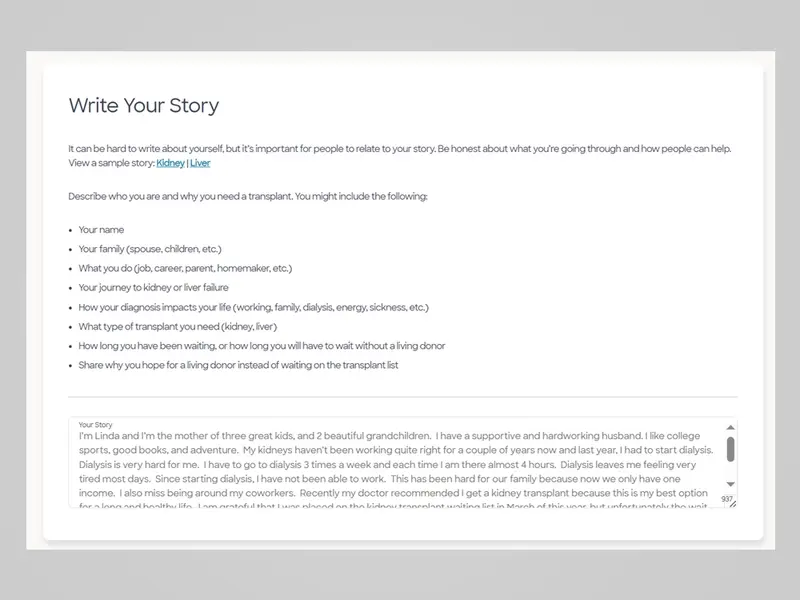This screenshot has width=800, height=600.
Task: Click 'What type of transplant you need' bullet
Action: pos(177,327)
